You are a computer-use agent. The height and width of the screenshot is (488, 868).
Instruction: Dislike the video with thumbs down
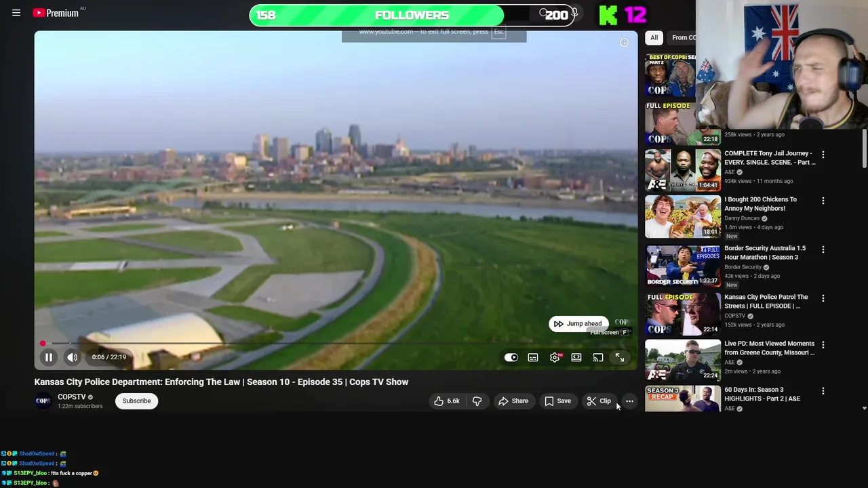[477, 401]
